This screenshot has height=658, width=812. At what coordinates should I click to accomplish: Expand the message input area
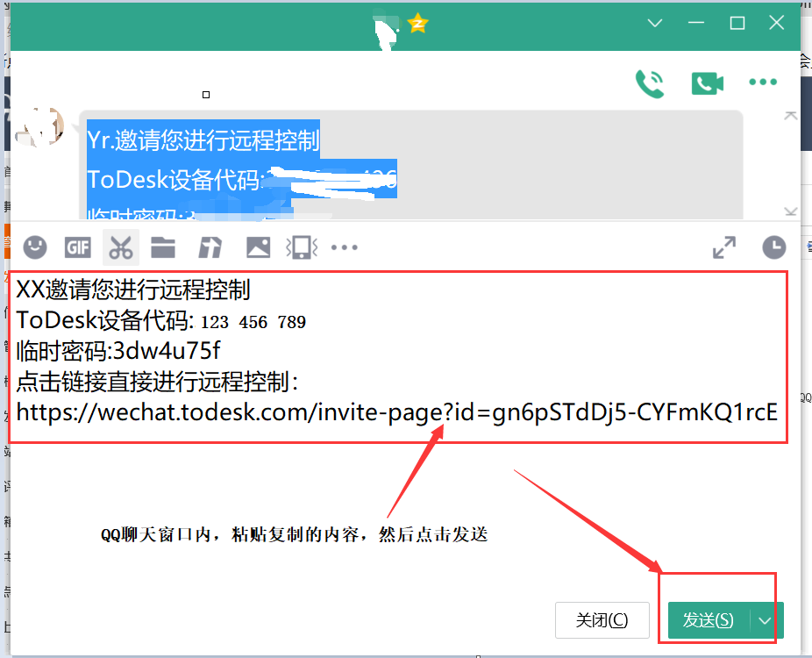tap(724, 247)
